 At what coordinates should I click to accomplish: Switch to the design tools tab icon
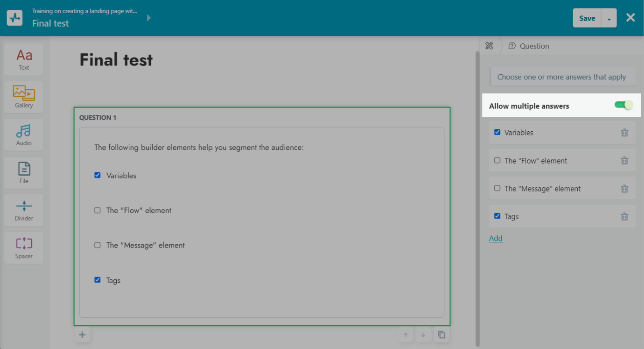(x=489, y=46)
